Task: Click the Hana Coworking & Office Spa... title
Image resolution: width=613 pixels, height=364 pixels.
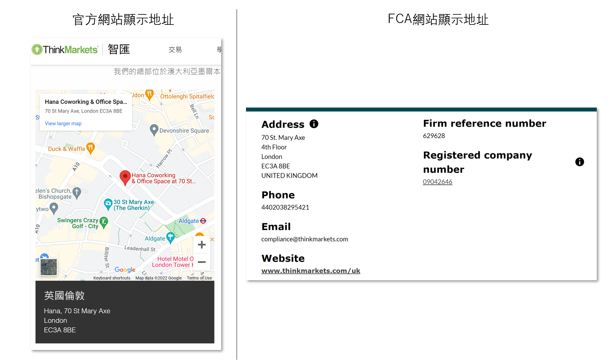Action: click(86, 102)
